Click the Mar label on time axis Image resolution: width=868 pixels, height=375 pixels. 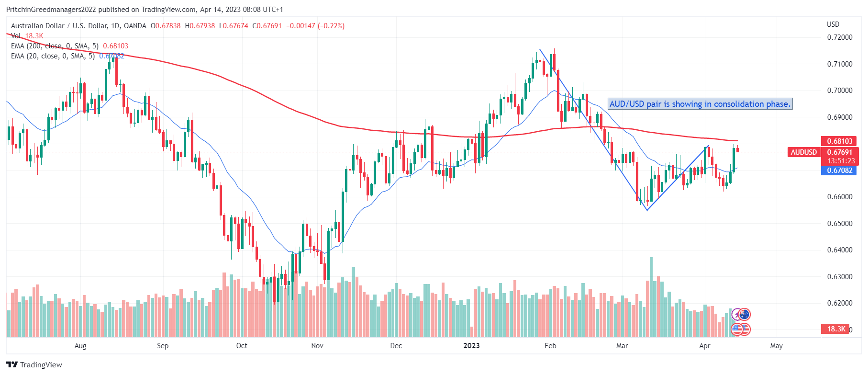coord(622,346)
